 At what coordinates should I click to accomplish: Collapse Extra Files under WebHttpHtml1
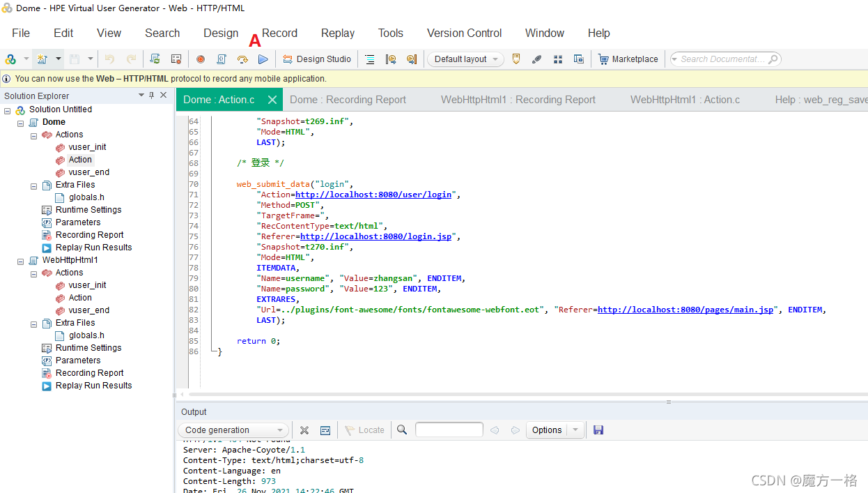tap(34, 324)
